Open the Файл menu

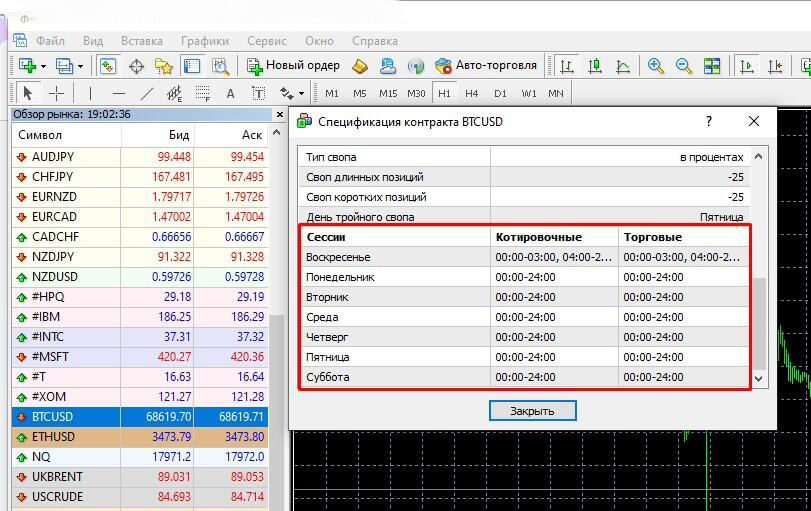[50, 41]
